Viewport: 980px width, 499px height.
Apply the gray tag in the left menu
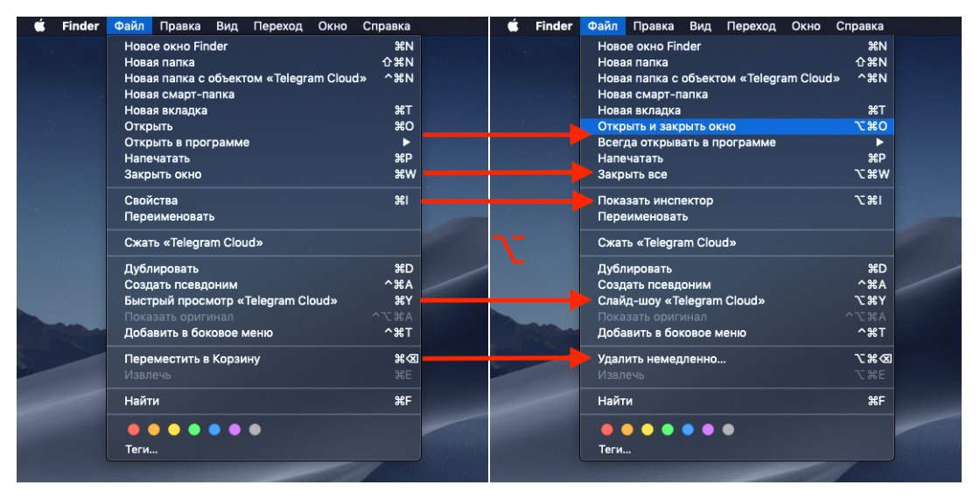tap(255, 430)
